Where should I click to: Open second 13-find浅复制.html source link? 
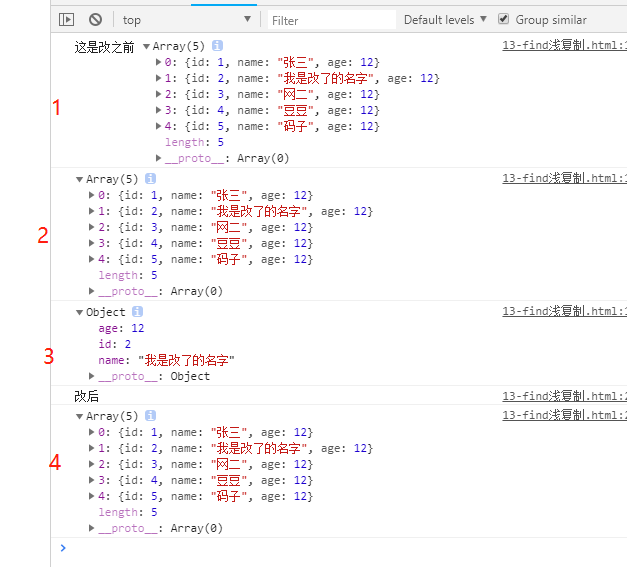click(x=564, y=178)
